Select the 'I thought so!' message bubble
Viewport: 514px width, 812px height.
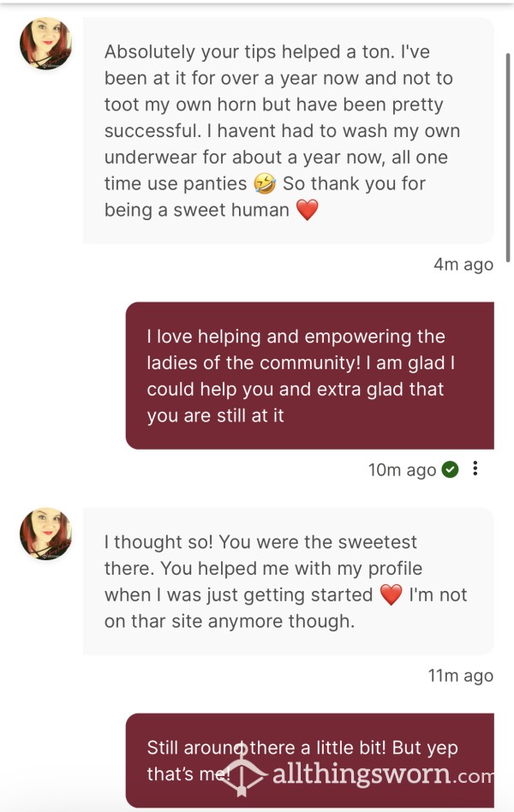pyautogui.click(x=289, y=581)
